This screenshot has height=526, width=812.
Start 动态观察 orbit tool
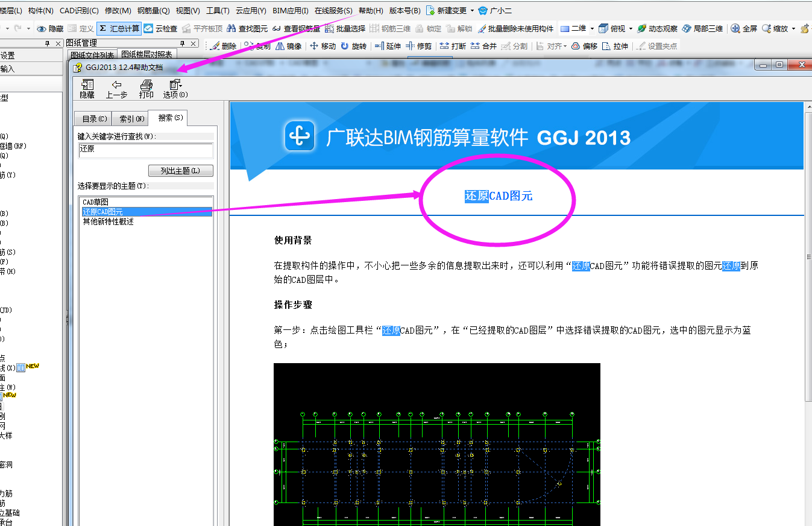pos(658,28)
